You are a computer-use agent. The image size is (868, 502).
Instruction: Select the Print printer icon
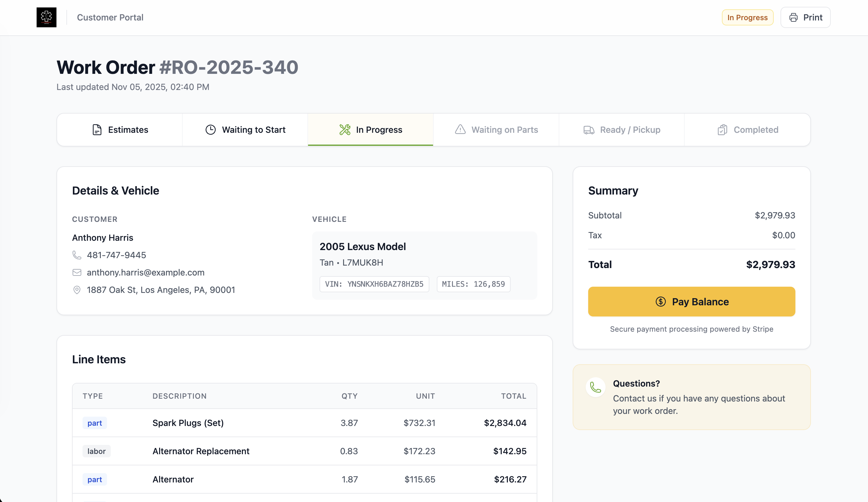[793, 17]
